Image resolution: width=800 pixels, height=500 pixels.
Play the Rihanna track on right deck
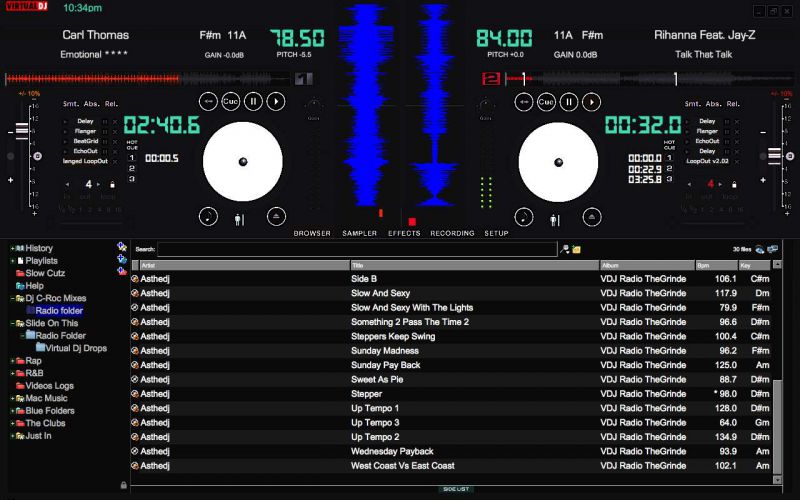pos(591,102)
